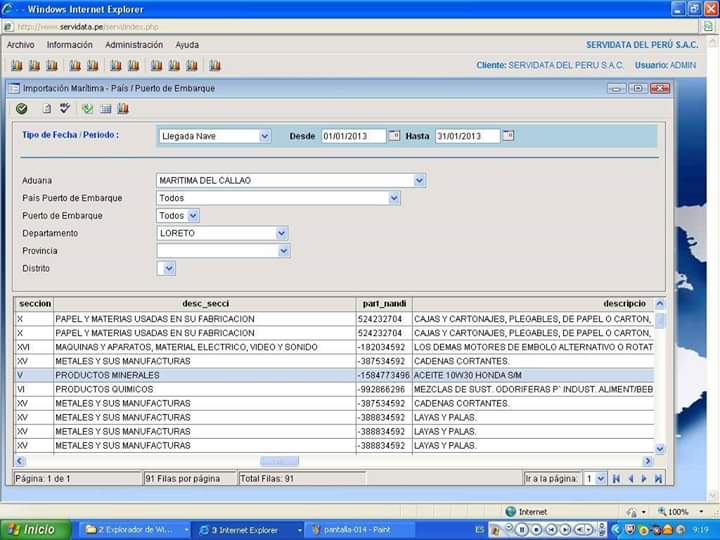Expand the Departamento LORETO dropdown
The image size is (720, 540).
(283, 233)
